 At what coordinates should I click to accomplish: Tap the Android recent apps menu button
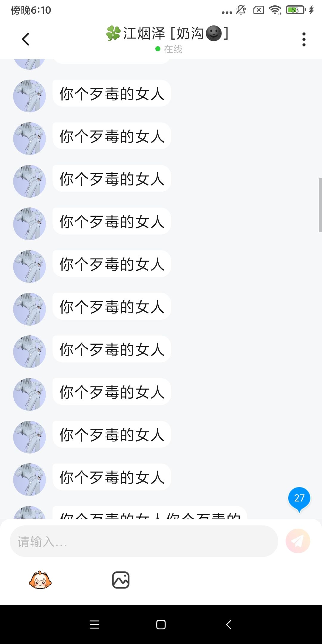[95, 625]
